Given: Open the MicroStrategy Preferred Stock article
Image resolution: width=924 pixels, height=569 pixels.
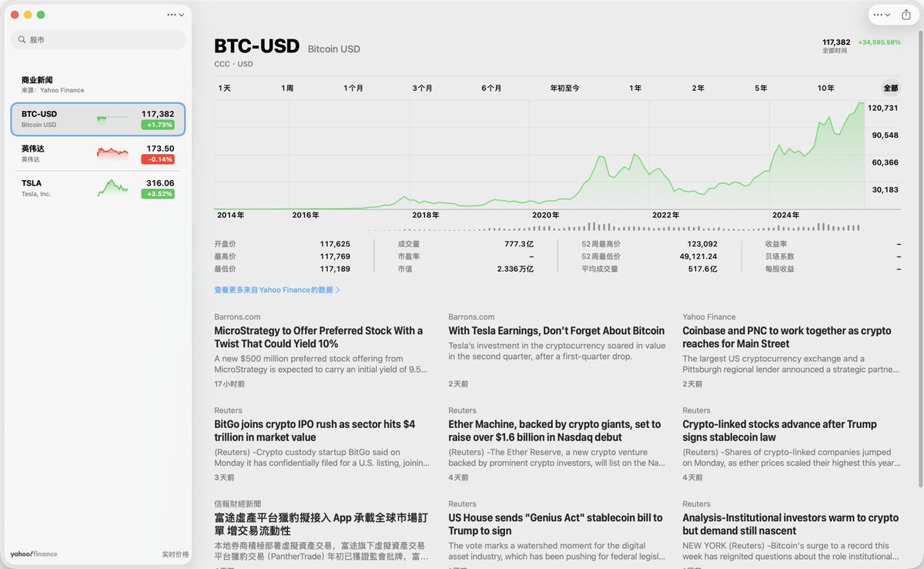Looking at the screenshot, I should click(322, 350).
